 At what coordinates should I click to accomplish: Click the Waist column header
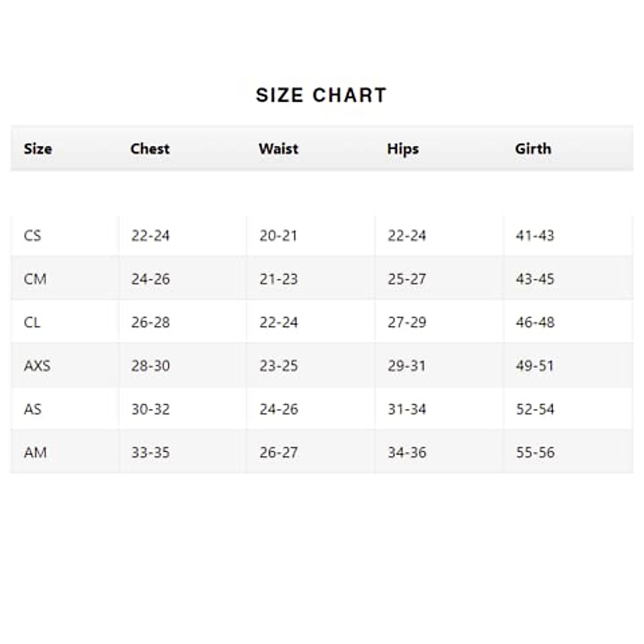point(278,149)
